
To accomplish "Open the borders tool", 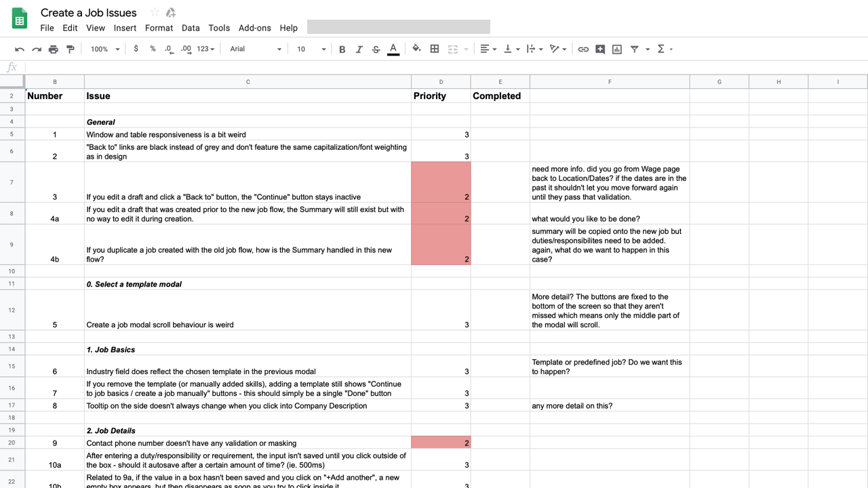I will pyautogui.click(x=435, y=49).
